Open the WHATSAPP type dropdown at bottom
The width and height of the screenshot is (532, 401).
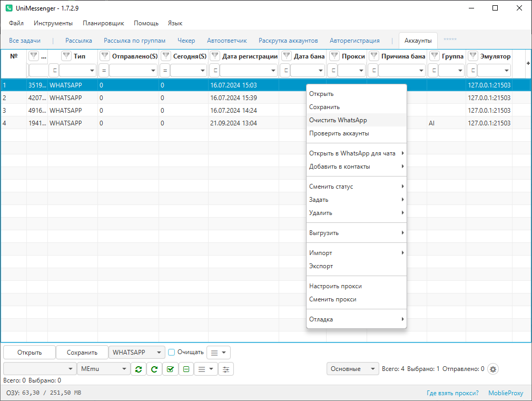(137, 352)
